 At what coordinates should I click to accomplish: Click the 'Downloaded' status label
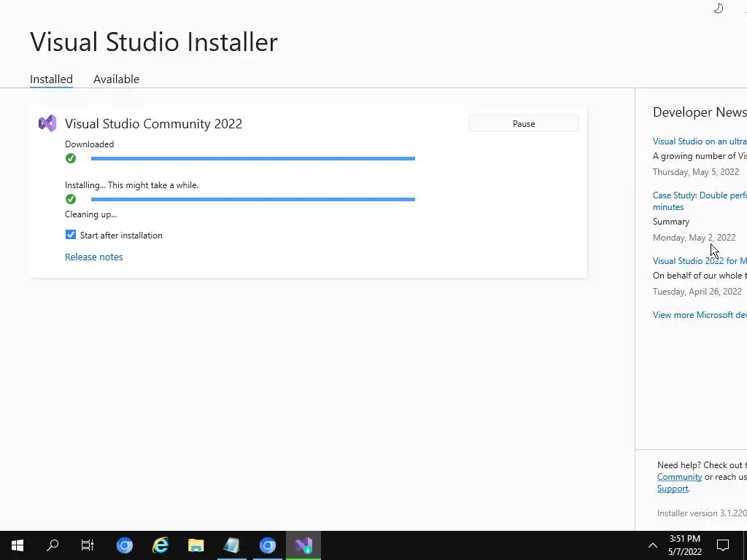tap(90, 144)
